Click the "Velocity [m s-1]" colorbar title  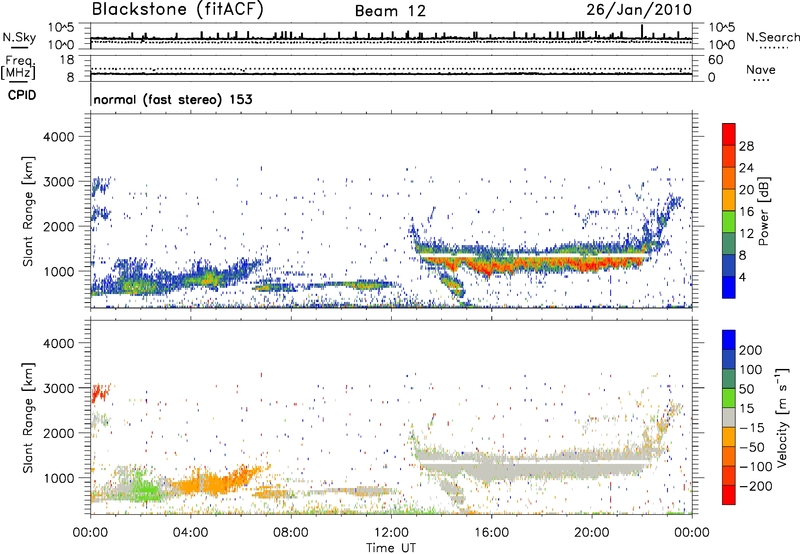click(x=782, y=417)
